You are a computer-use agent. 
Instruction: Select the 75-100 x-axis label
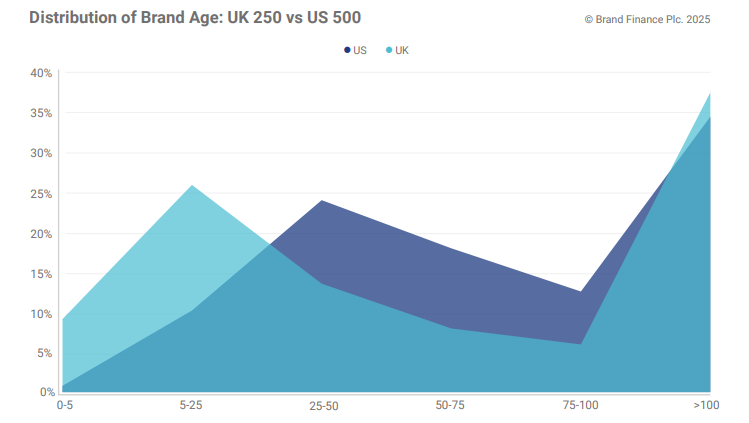click(x=581, y=406)
